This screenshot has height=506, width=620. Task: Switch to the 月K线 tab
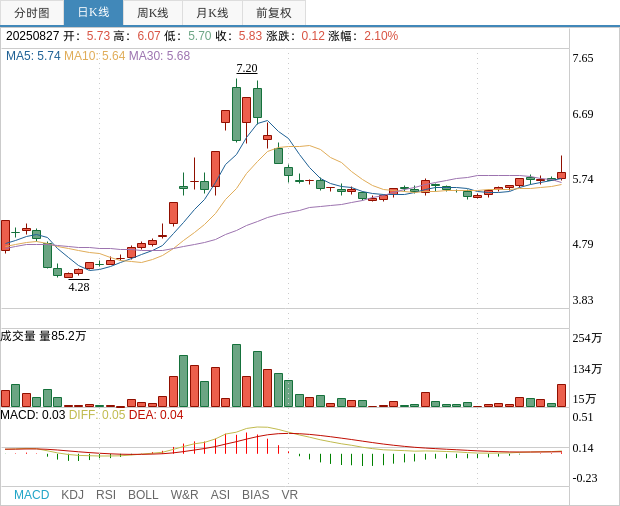[x=212, y=13]
